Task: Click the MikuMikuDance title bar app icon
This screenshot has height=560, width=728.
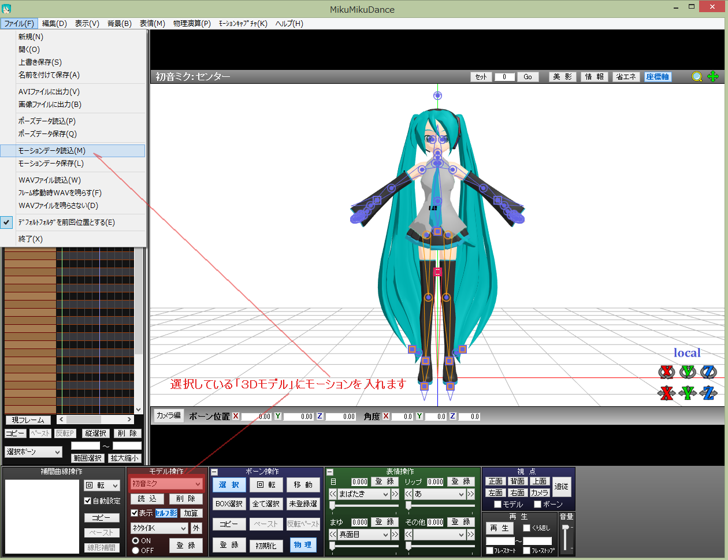Action: tap(6, 9)
